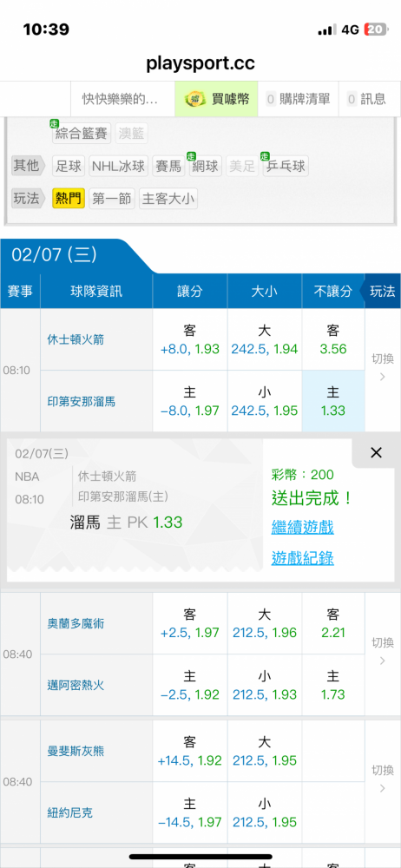Viewport: 401px width, 868px height.
Task: Close the bet confirmation panel with X
Action: pos(376,453)
